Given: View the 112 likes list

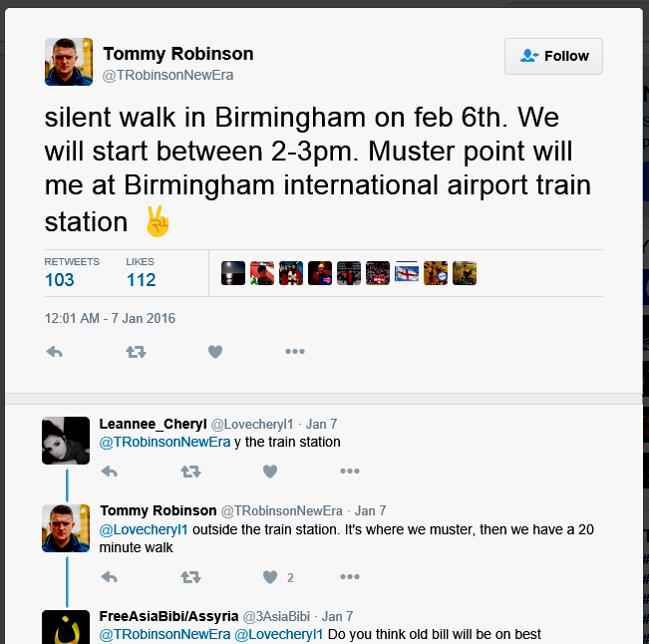Looking at the screenshot, I should pyautogui.click(x=141, y=280).
